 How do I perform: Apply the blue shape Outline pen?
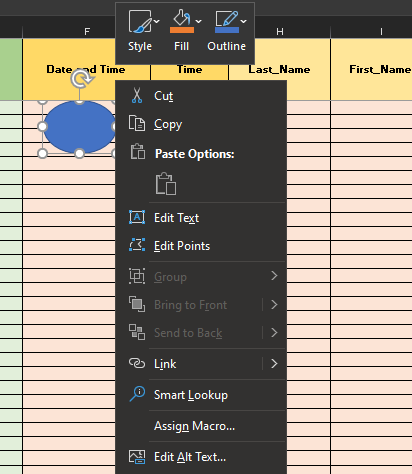click(227, 22)
